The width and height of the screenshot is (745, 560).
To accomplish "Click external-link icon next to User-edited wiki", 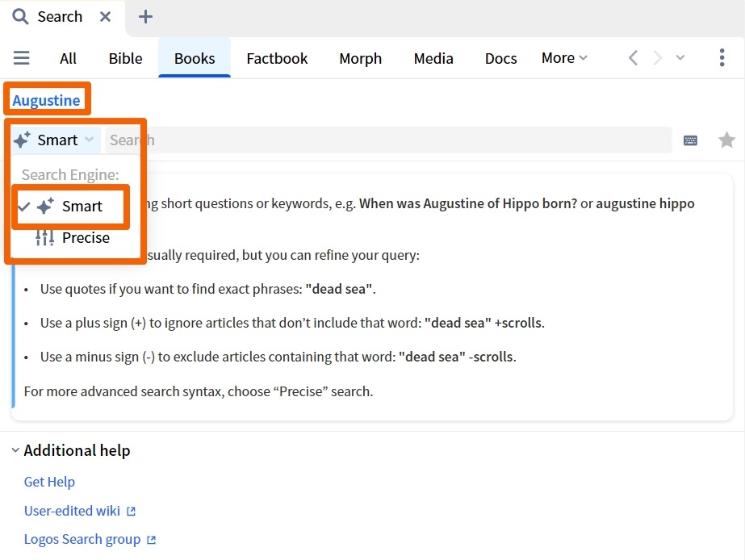I will [x=131, y=512].
